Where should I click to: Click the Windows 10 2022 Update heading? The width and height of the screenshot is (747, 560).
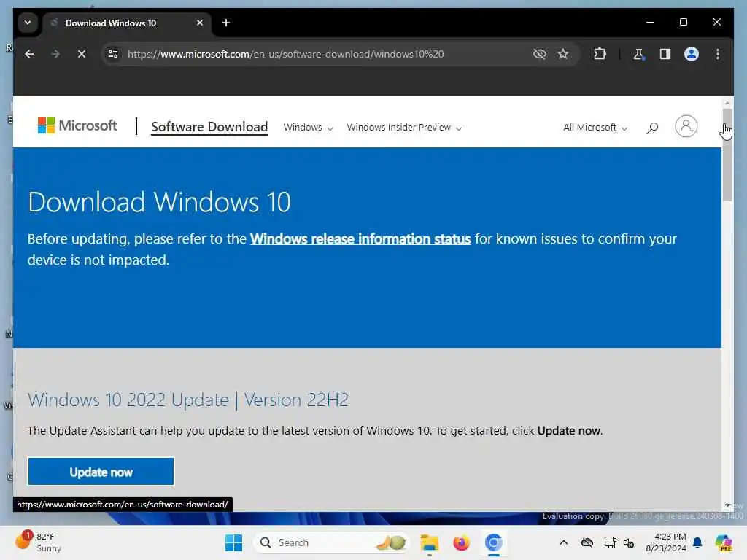click(187, 400)
